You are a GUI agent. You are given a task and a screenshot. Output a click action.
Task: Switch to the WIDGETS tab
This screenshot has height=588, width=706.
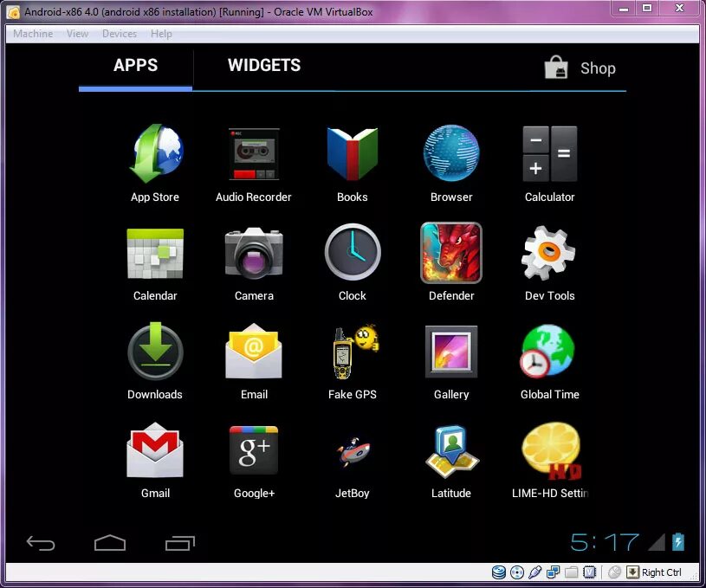coord(264,65)
